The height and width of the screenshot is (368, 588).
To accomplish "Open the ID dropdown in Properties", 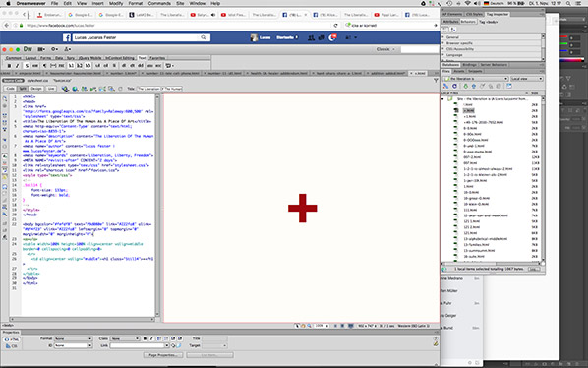I will pos(73,345).
